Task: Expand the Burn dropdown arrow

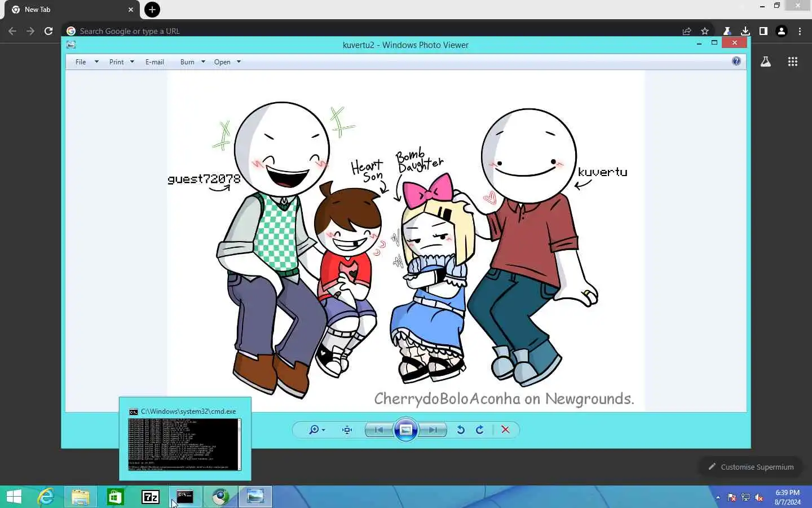Action: pyautogui.click(x=203, y=62)
